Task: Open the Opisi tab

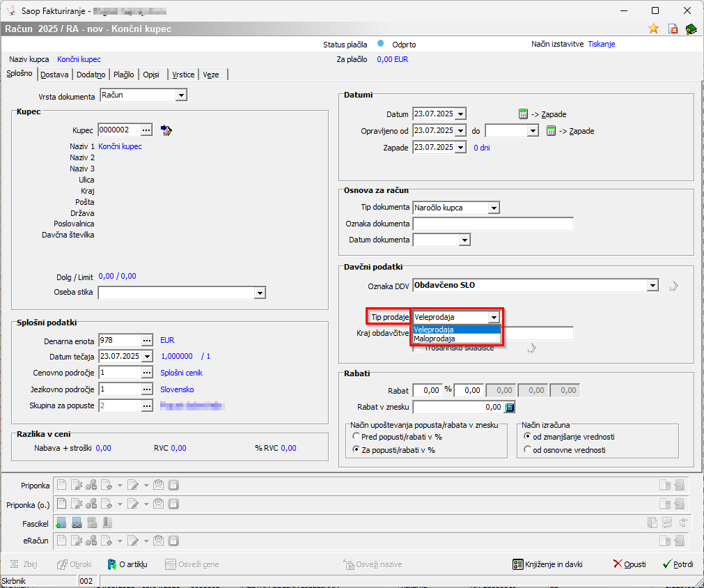Action: coord(151,75)
